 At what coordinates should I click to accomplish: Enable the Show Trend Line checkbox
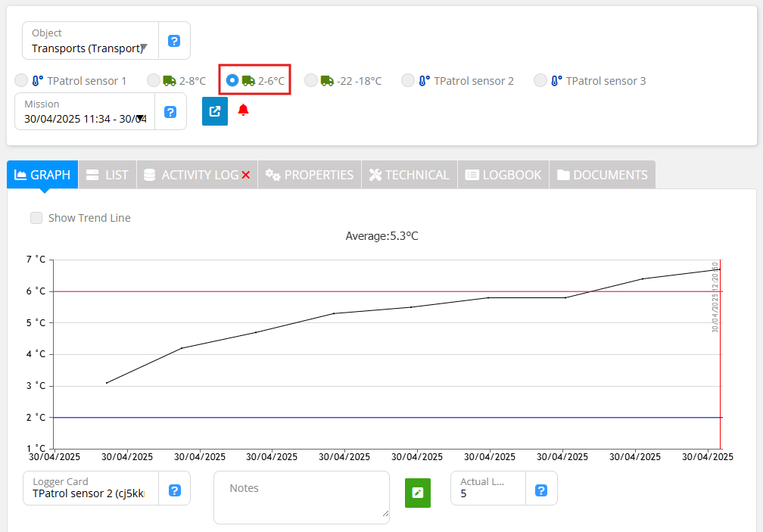(36, 218)
